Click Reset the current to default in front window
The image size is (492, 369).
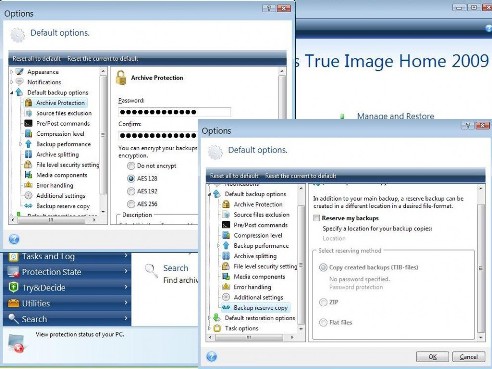301,176
